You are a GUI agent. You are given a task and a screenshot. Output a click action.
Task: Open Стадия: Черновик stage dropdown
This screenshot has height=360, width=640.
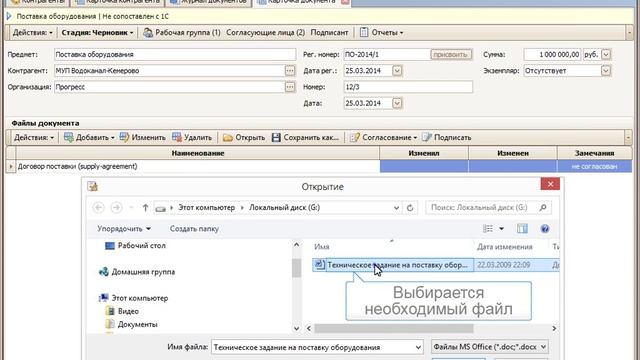point(97,32)
